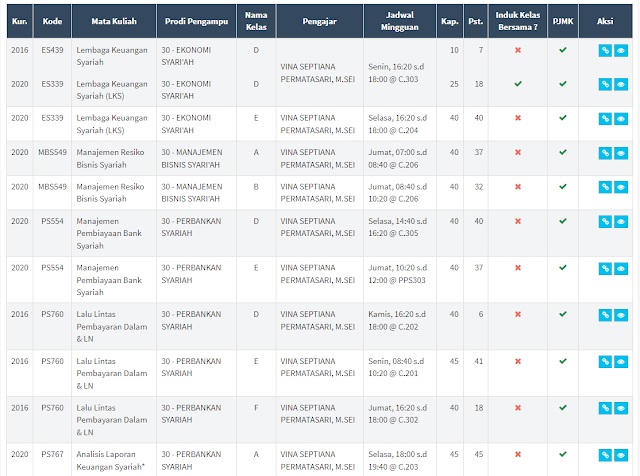640x476 pixels.
Task: Click link icon for PS767 class A
Action: click(605, 455)
